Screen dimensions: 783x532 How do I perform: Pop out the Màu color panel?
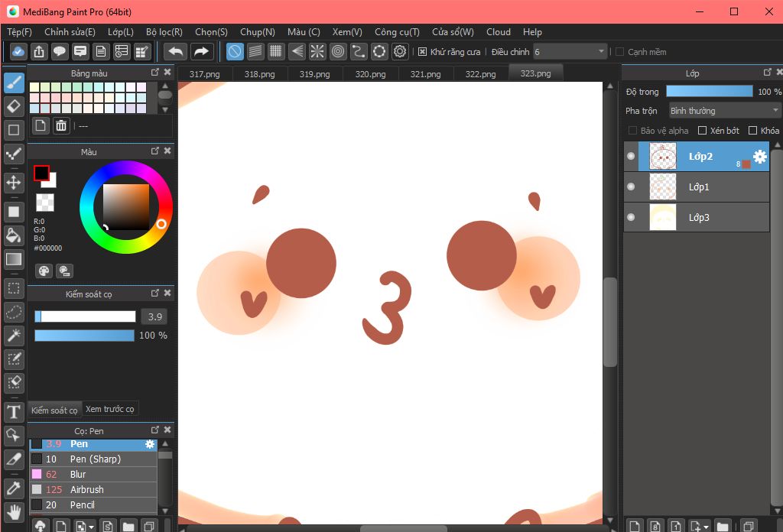click(154, 151)
